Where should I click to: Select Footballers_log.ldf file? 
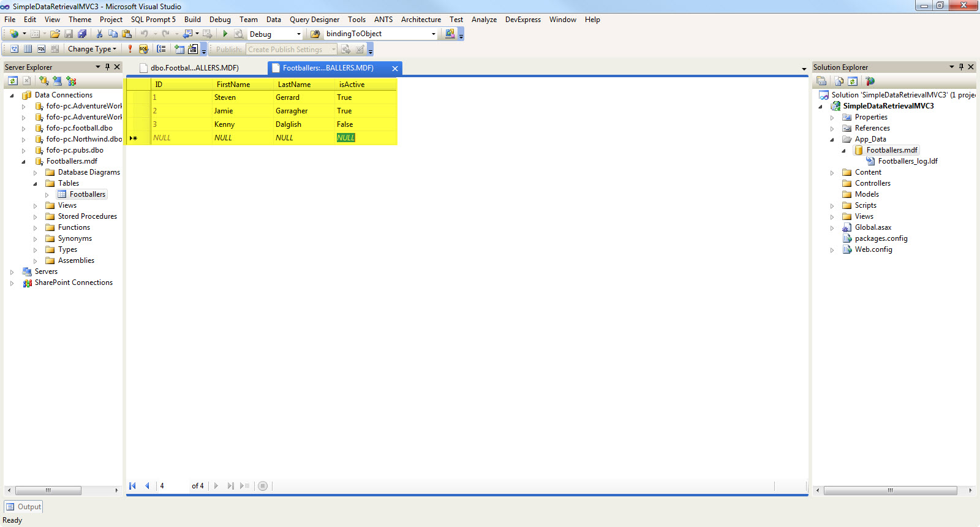(x=908, y=161)
